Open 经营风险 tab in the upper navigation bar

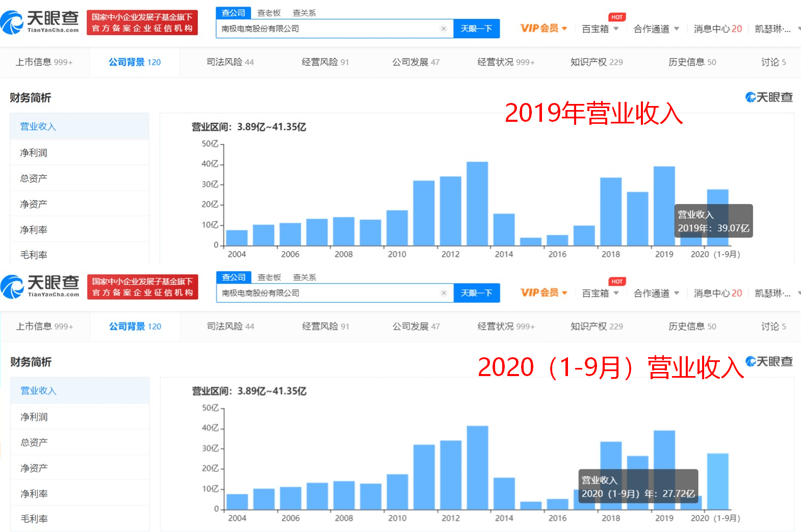pos(325,62)
